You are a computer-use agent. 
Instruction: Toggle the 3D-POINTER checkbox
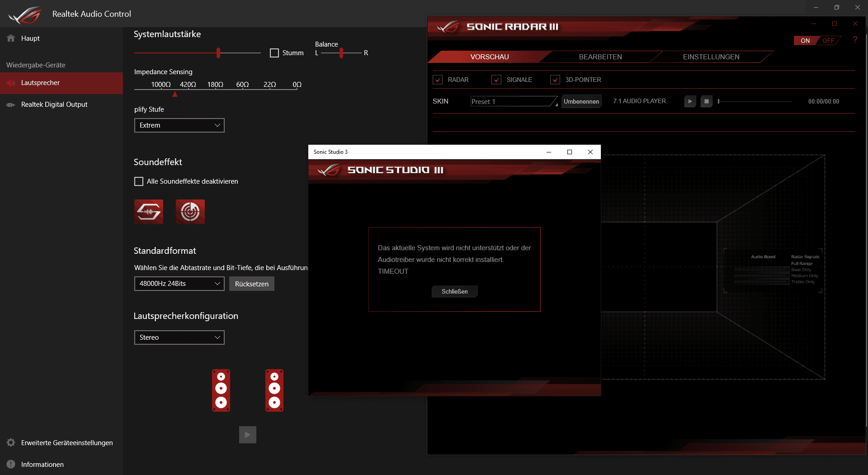[x=555, y=80]
